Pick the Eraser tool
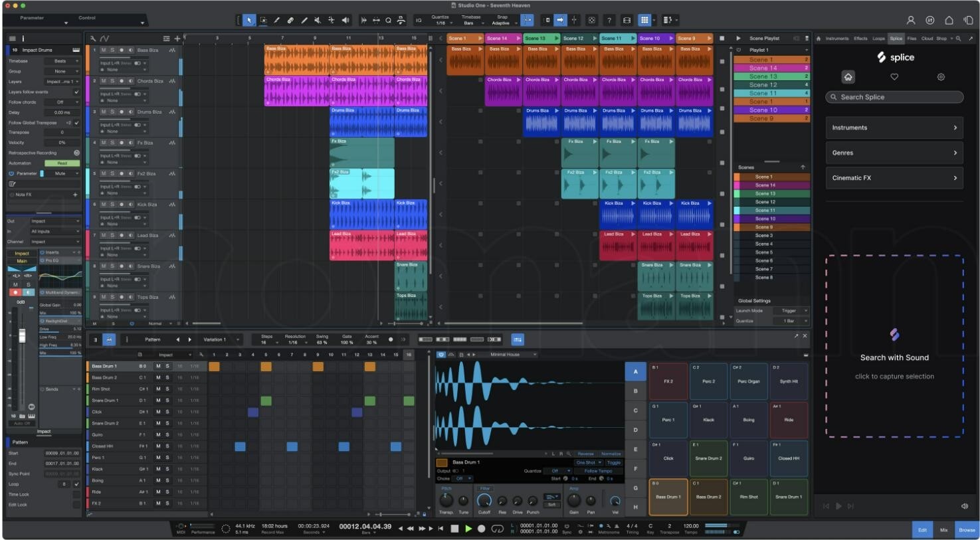Image resolution: width=980 pixels, height=540 pixels. (x=290, y=21)
